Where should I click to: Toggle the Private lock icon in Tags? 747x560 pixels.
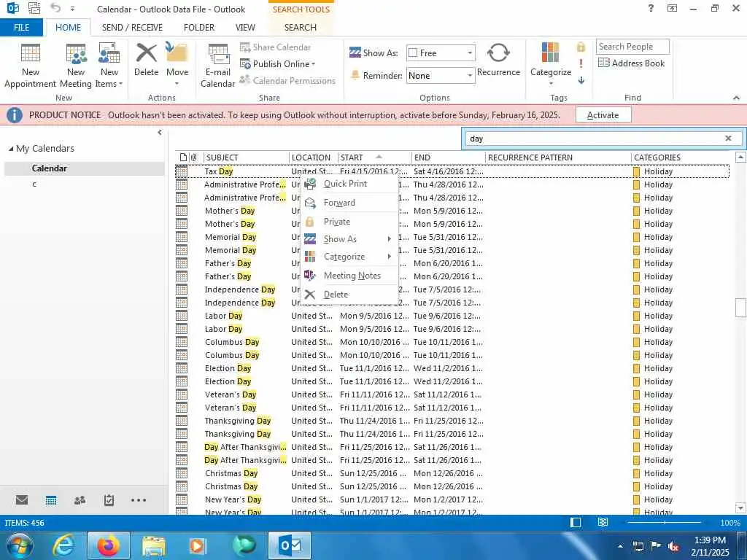(x=581, y=47)
